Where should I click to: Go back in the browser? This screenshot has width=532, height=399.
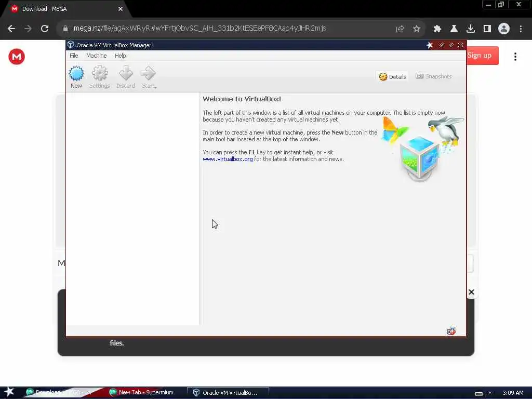[x=11, y=29]
